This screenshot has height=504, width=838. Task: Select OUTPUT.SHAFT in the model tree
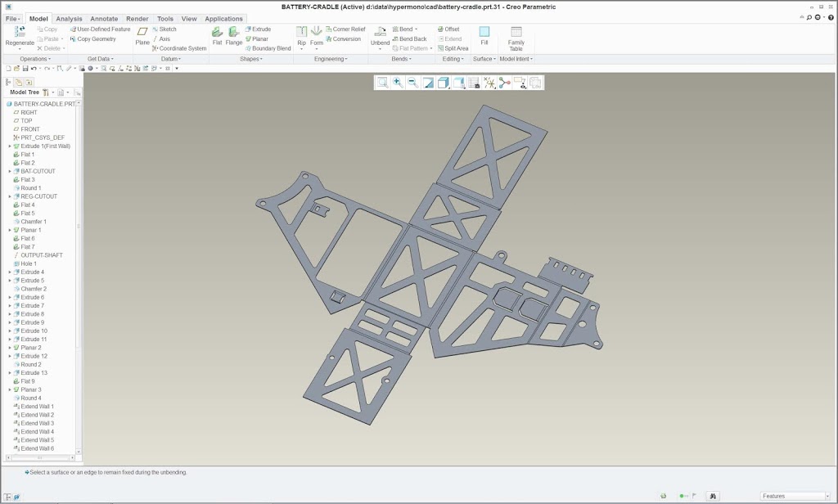click(41, 255)
